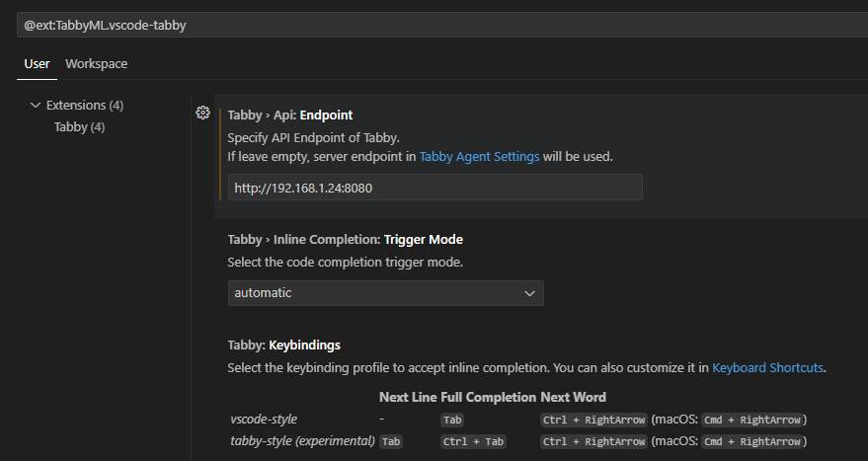Click the Next Word column header
Screen dimensions: 868x461
coord(573,398)
